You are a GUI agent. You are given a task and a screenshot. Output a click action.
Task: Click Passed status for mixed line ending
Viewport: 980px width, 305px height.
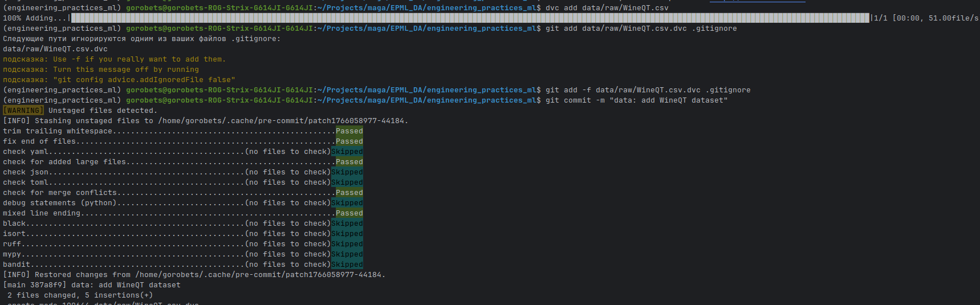pos(349,213)
